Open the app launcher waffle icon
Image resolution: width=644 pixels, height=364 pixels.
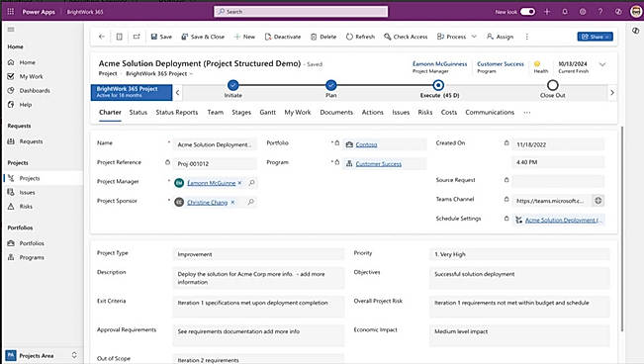tap(11, 12)
